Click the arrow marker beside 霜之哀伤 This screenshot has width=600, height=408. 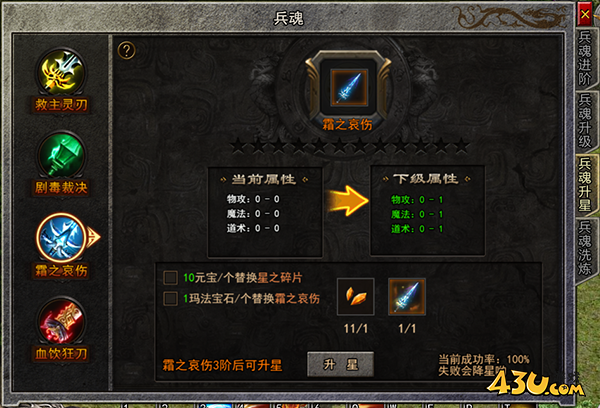93,237
